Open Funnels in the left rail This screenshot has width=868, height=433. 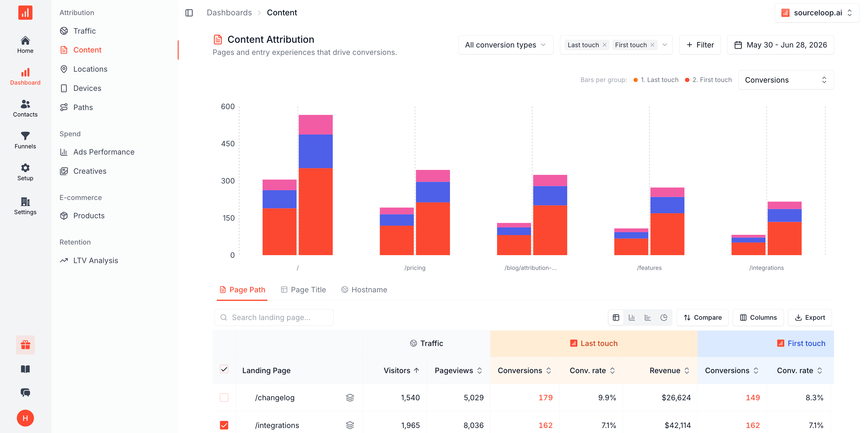[x=25, y=140]
